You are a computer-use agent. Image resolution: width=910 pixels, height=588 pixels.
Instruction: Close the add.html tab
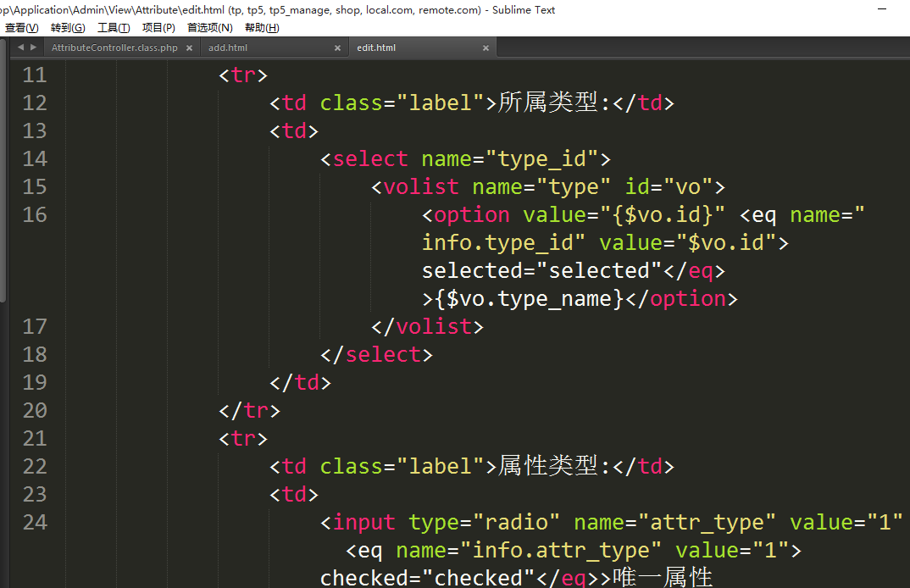click(337, 48)
